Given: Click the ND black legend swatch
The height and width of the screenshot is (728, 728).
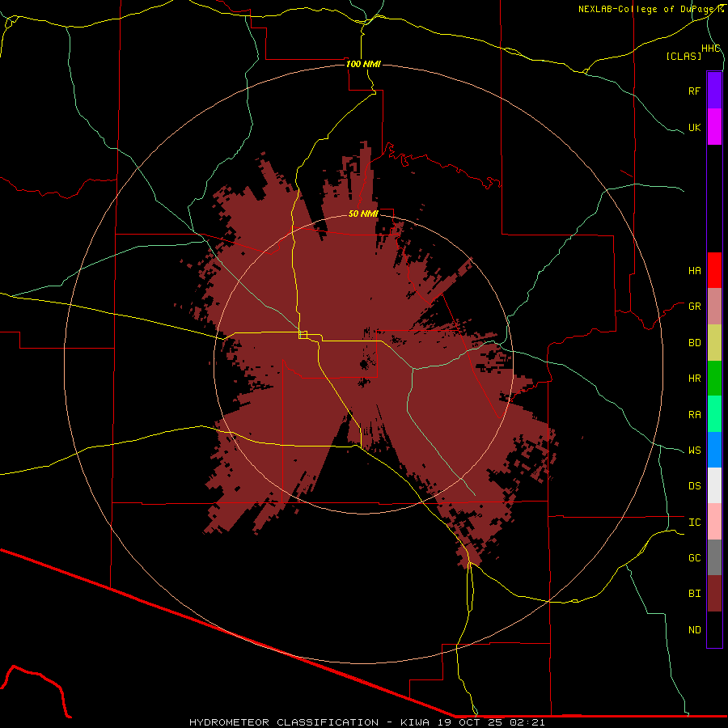Looking at the screenshot, I should pos(714,629).
